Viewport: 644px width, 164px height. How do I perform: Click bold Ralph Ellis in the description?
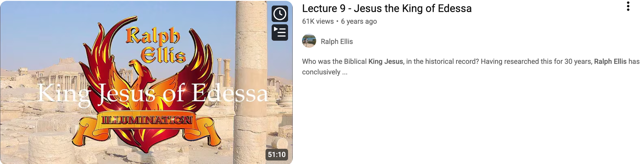tap(610, 62)
